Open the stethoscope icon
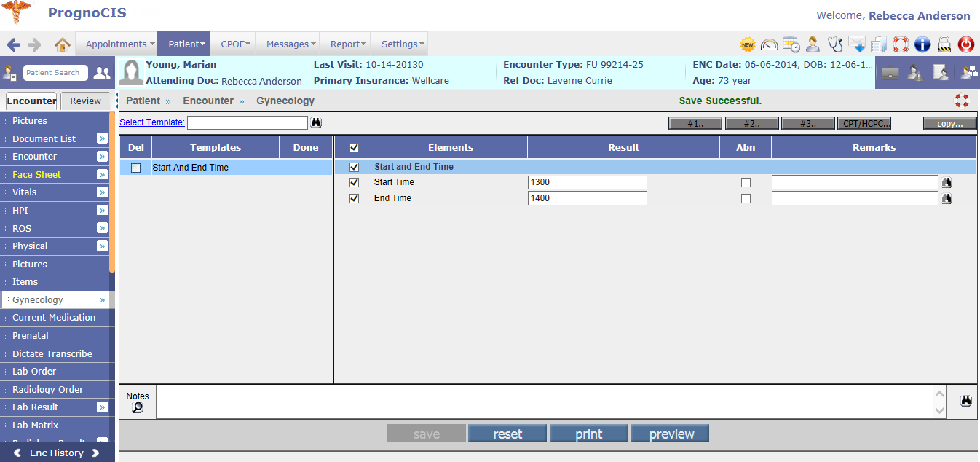This screenshot has width=980, height=462. (835, 44)
